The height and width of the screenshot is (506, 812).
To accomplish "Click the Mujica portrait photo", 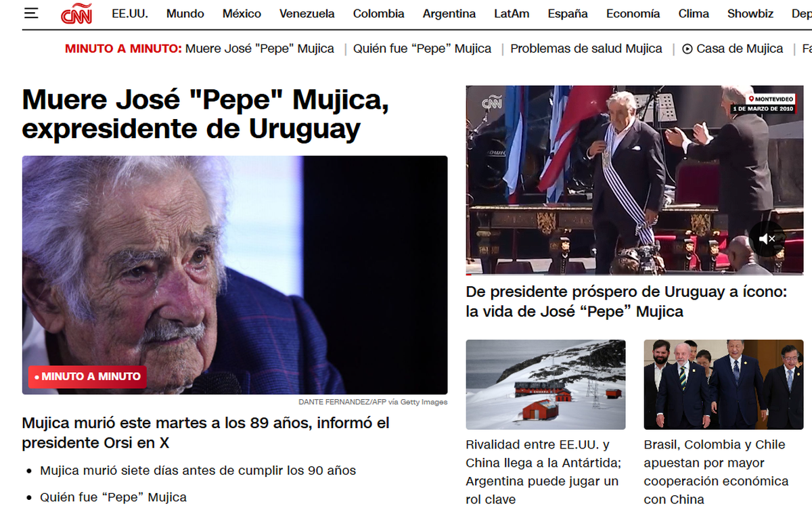I will (x=235, y=275).
